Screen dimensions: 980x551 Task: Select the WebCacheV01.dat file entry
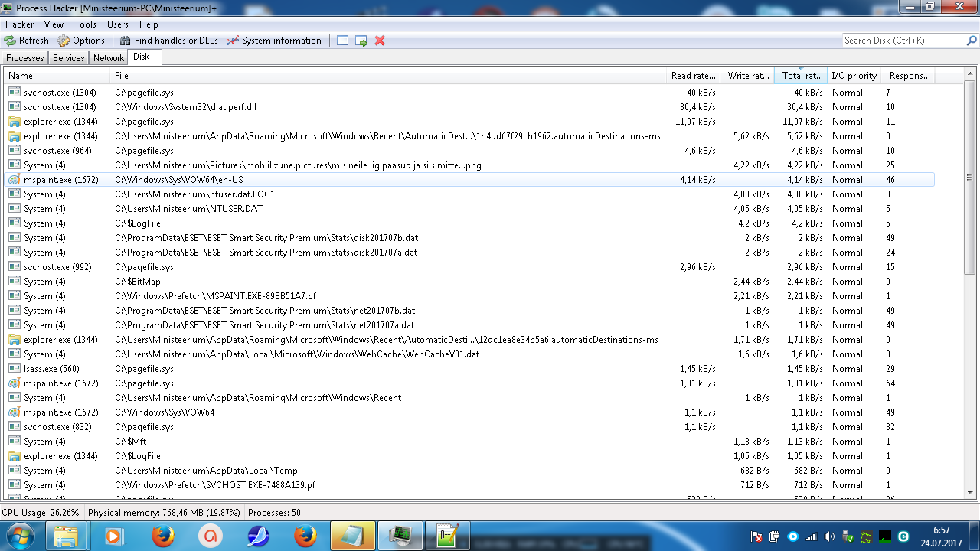click(x=297, y=354)
